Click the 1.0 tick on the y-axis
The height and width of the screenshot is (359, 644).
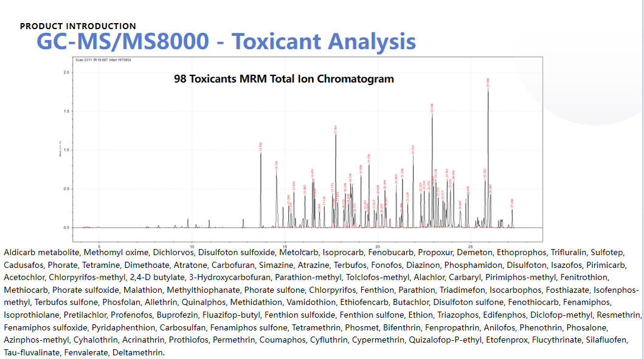click(65, 150)
